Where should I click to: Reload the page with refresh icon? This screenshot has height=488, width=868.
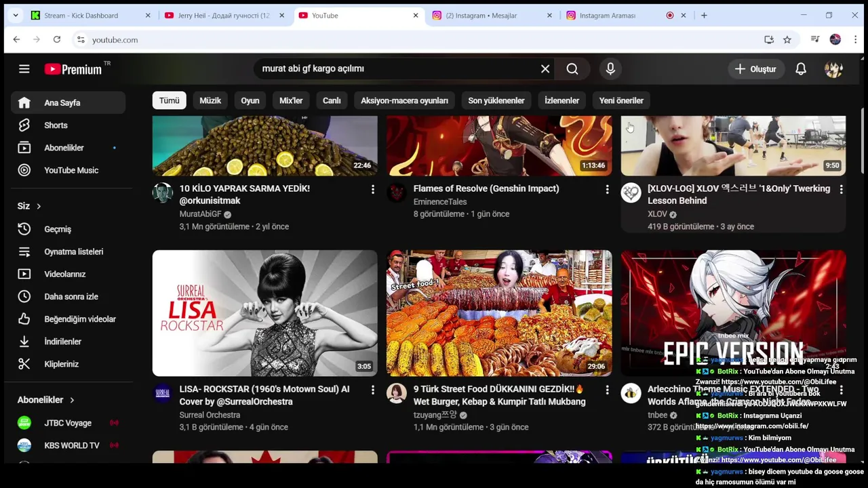point(57,39)
